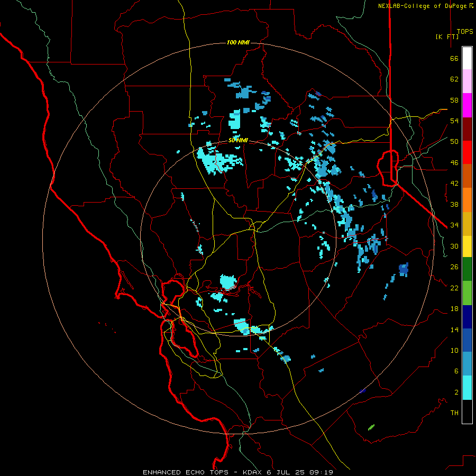Select the black TH legend swatch

coord(467,411)
